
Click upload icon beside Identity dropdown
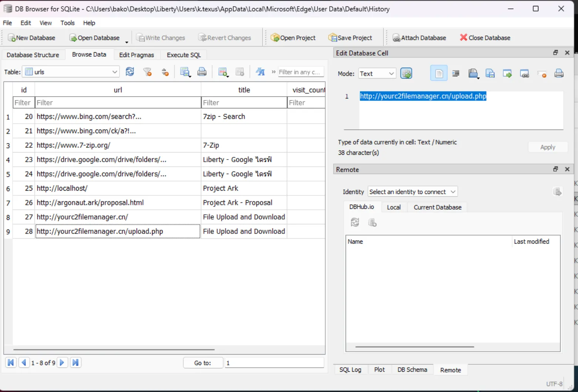pyautogui.click(x=557, y=191)
